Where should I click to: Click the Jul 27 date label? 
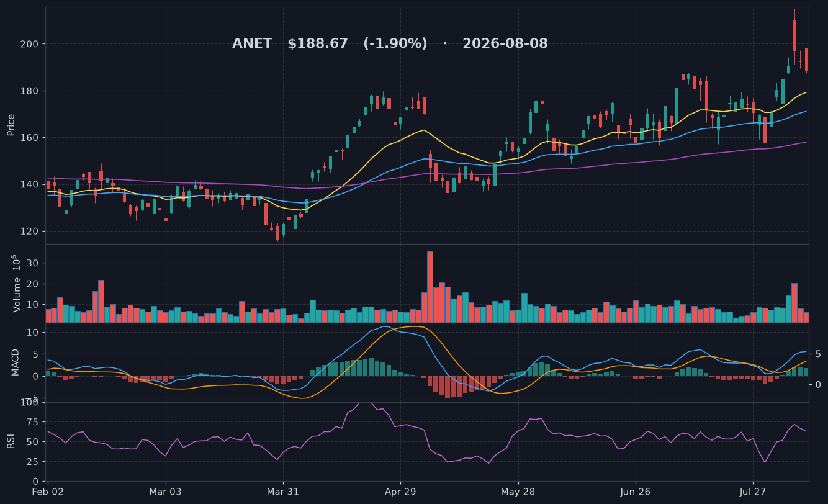(753, 492)
